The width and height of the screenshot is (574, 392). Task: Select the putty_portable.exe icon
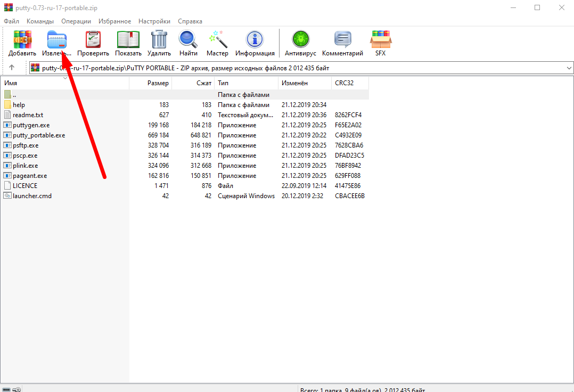(x=7, y=135)
